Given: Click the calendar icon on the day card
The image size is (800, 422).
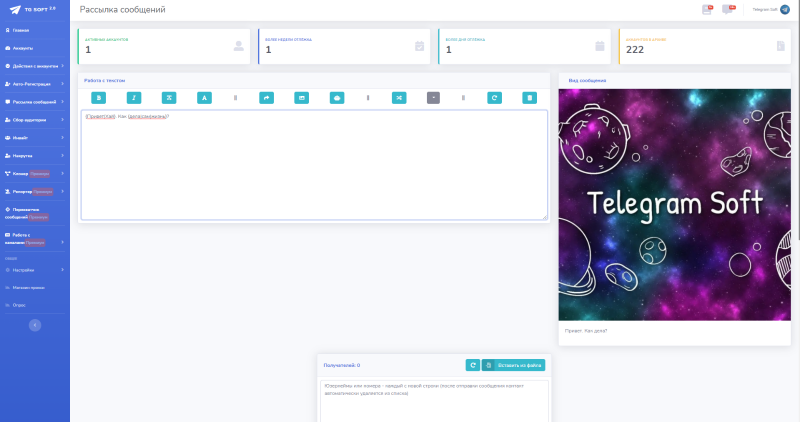Looking at the screenshot, I should tap(599, 46).
